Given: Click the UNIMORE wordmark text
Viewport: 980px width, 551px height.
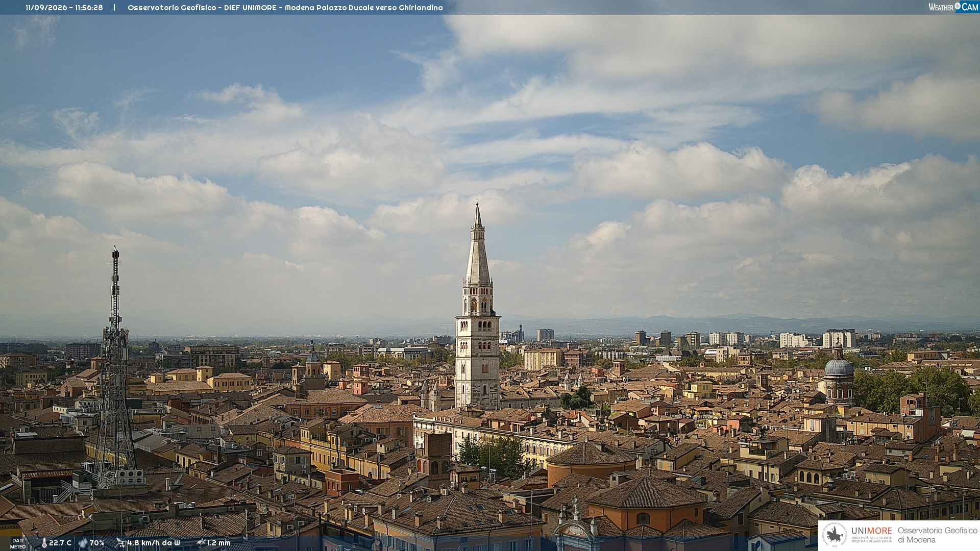Looking at the screenshot, I should point(872,531).
